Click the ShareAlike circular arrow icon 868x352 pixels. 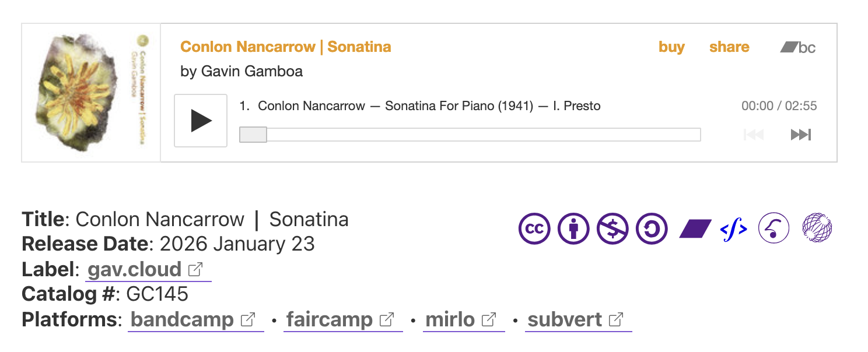[x=652, y=228]
